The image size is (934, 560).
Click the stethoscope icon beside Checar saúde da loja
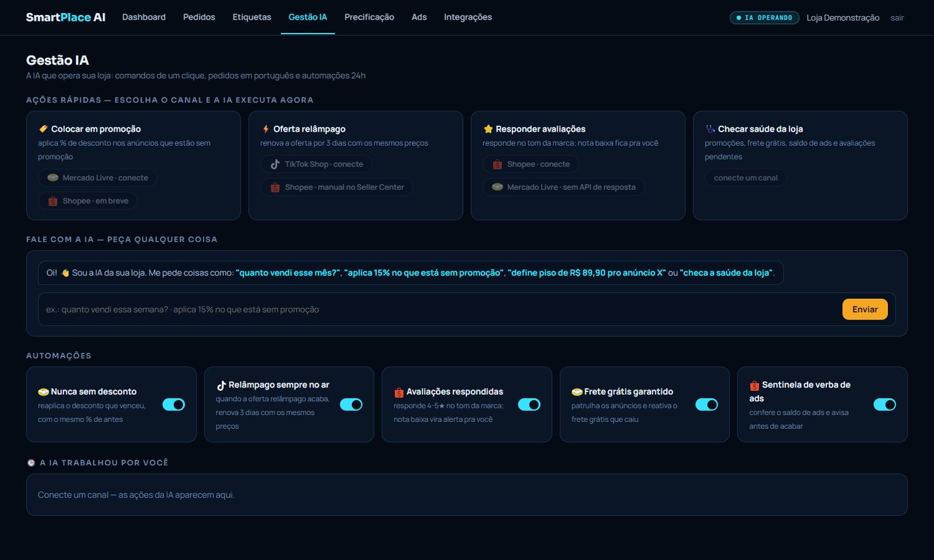click(x=710, y=129)
